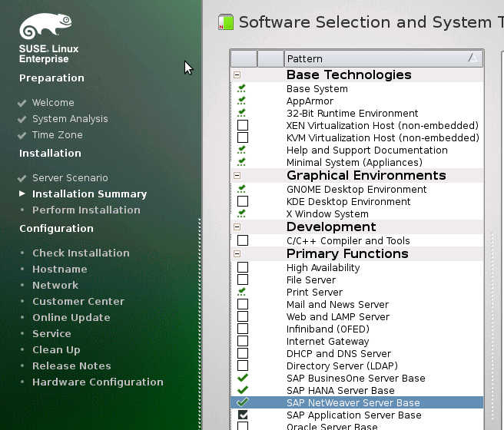Click the Software Selection title icon
The width and height of the screenshot is (504, 430).
click(226, 22)
